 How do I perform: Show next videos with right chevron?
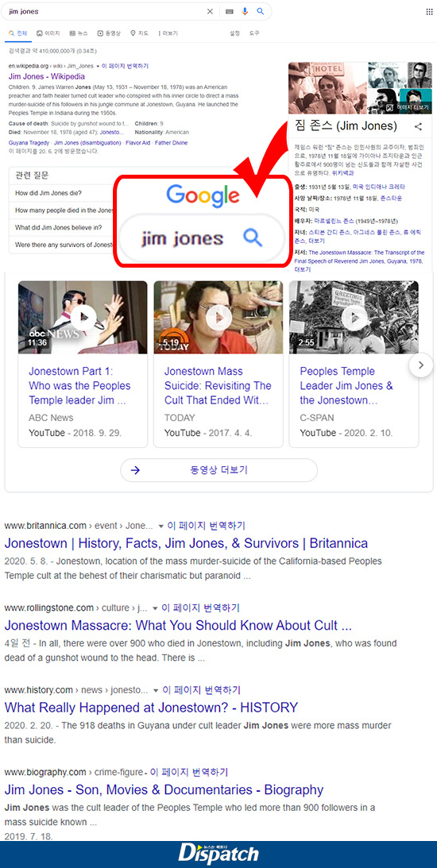(x=421, y=365)
